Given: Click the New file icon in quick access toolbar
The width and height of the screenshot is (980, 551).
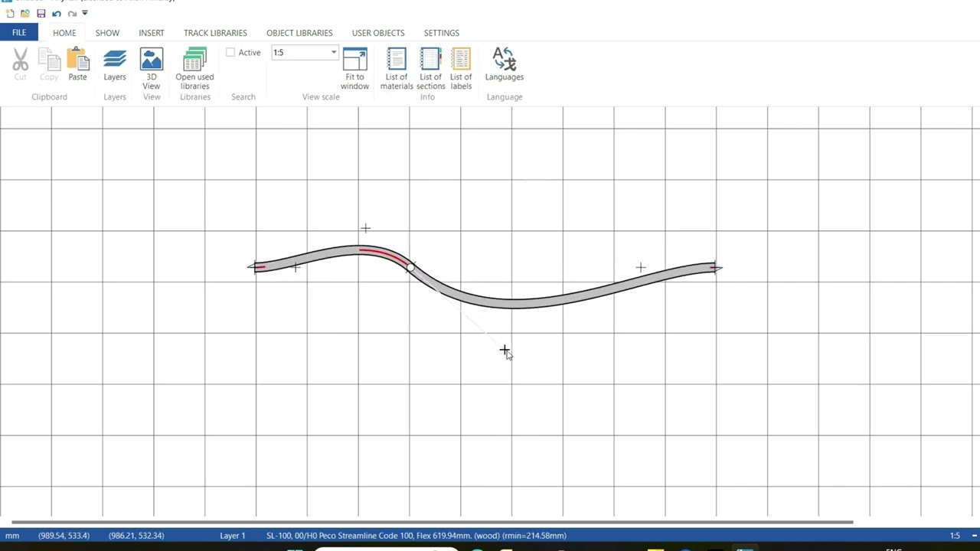Looking at the screenshot, I should click(x=10, y=14).
